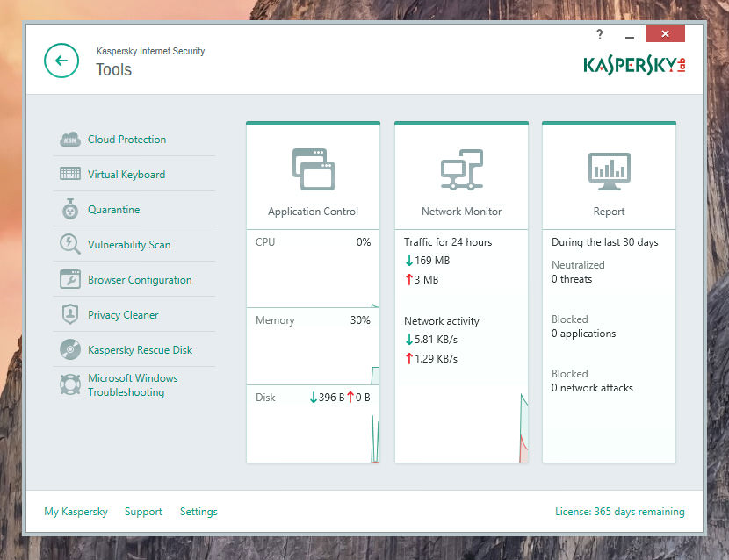This screenshot has height=560, width=729.
Task: Start Vulnerability Scan link
Action: (129, 244)
